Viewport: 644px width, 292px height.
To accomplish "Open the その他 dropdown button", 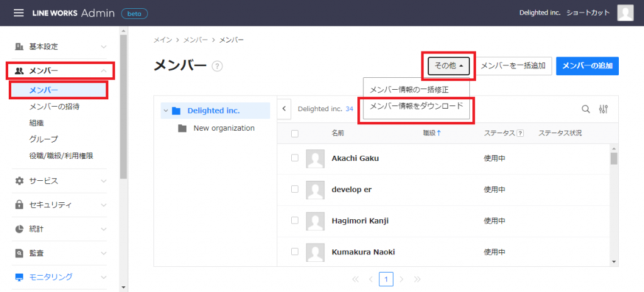I will click(x=449, y=66).
